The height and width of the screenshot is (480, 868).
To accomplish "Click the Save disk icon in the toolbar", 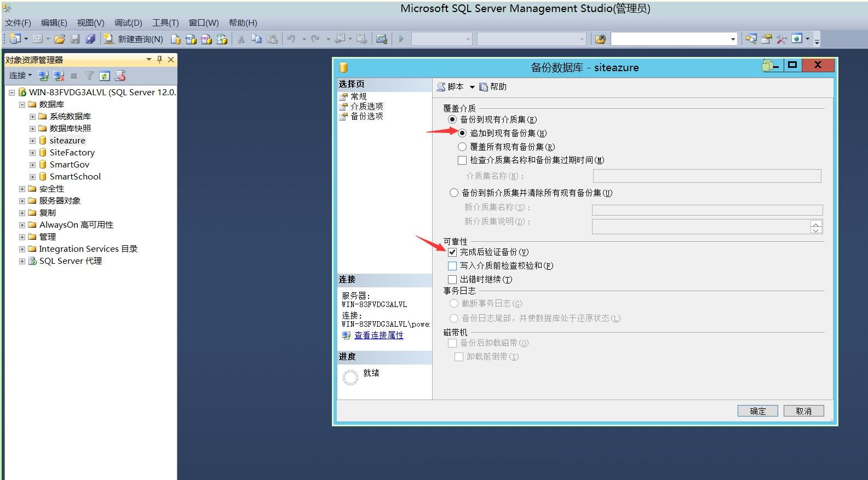I will coord(75,39).
